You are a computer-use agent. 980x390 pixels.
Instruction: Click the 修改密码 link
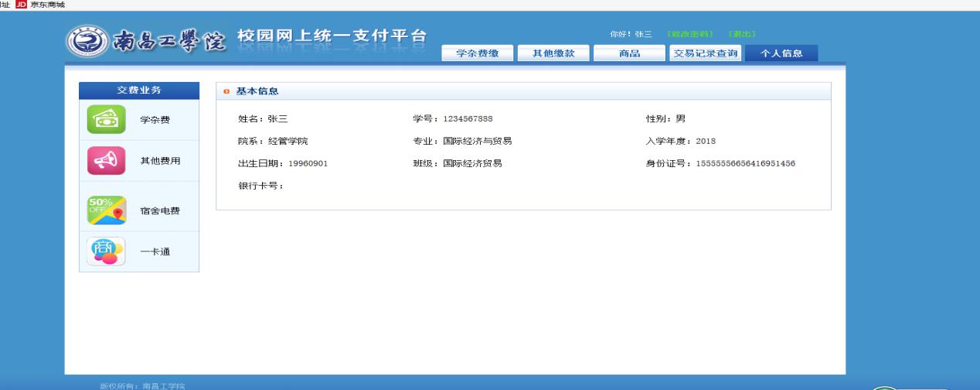coord(689,35)
